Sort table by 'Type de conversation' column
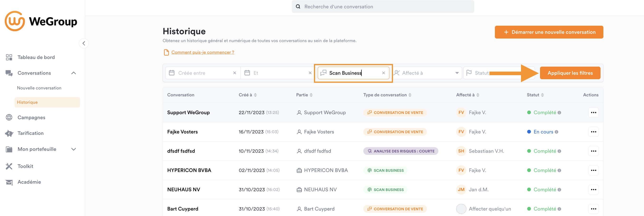Image resolution: width=644 pixels, height=216 pixels. tap(410, 95)
